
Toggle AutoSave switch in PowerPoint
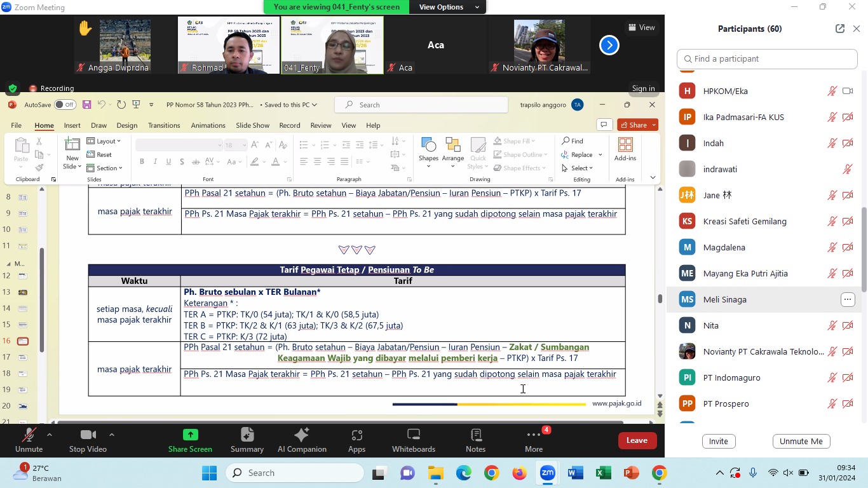(64, 105)
